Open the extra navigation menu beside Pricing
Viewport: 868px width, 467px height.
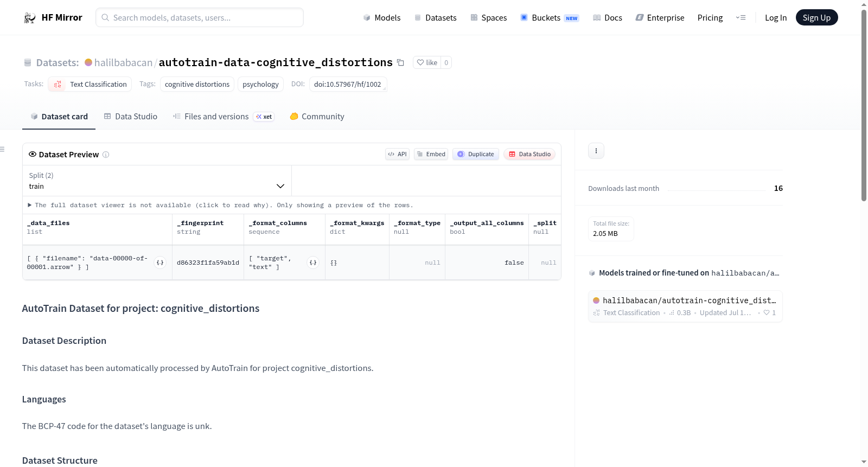tap(741, 18)
